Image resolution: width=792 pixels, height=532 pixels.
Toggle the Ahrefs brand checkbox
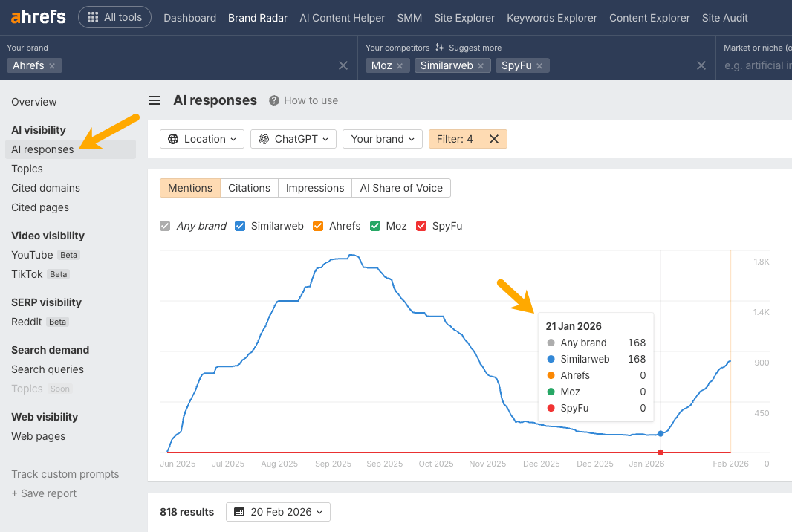coord(318,226)
